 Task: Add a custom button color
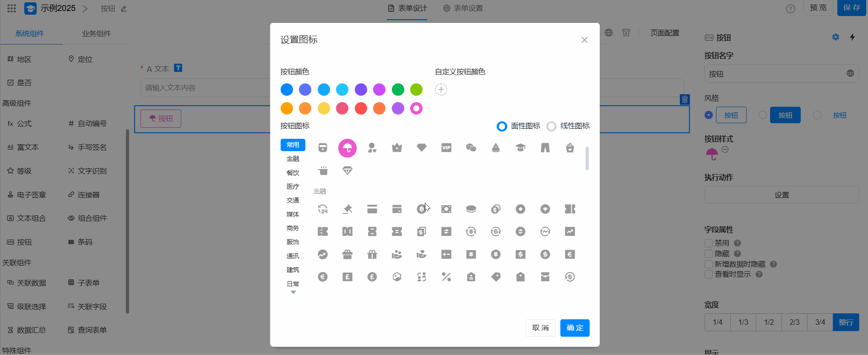[441, 90]
